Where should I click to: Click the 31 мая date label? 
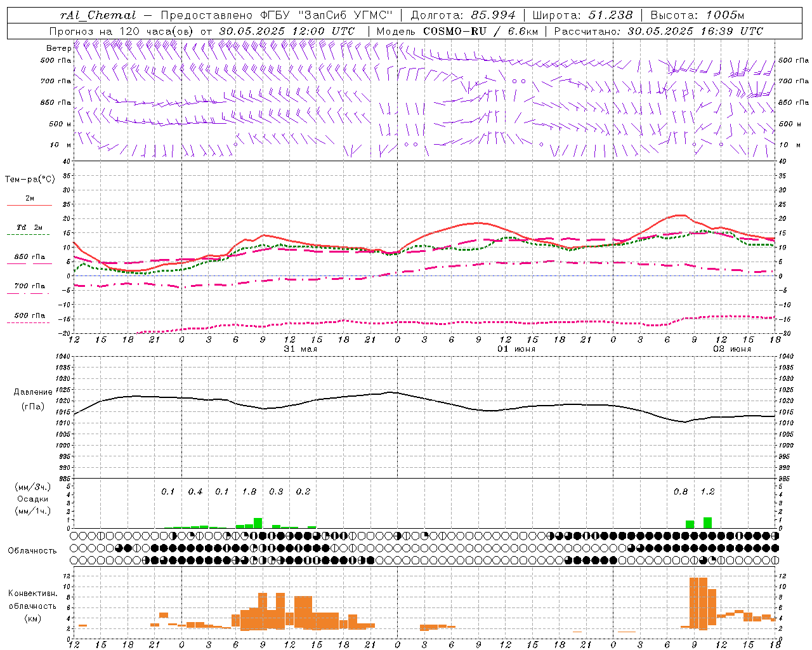[300, 349]
